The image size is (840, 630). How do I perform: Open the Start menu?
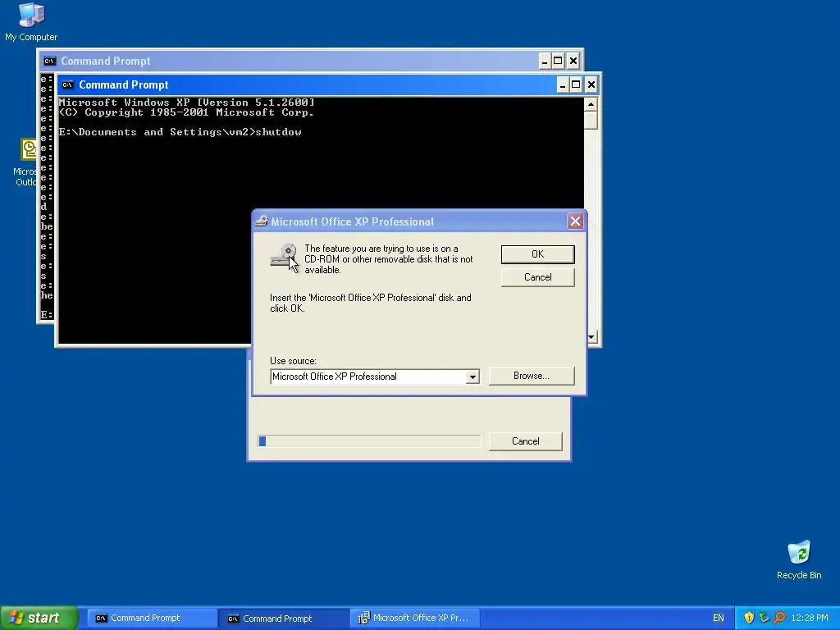(39, 618)
